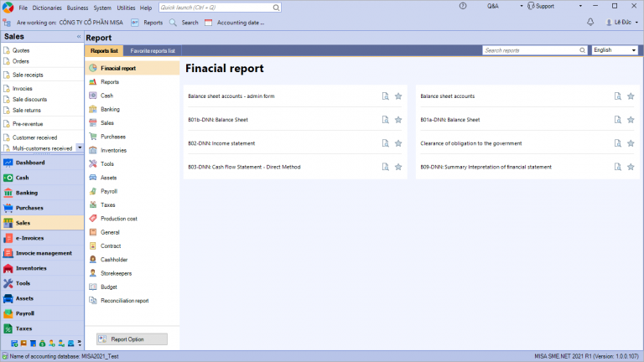The height and width of the screenshot is (362, 644).
Task: Star the B01b-DNN Balance Sheet as favorite
Action: point(398,120)
